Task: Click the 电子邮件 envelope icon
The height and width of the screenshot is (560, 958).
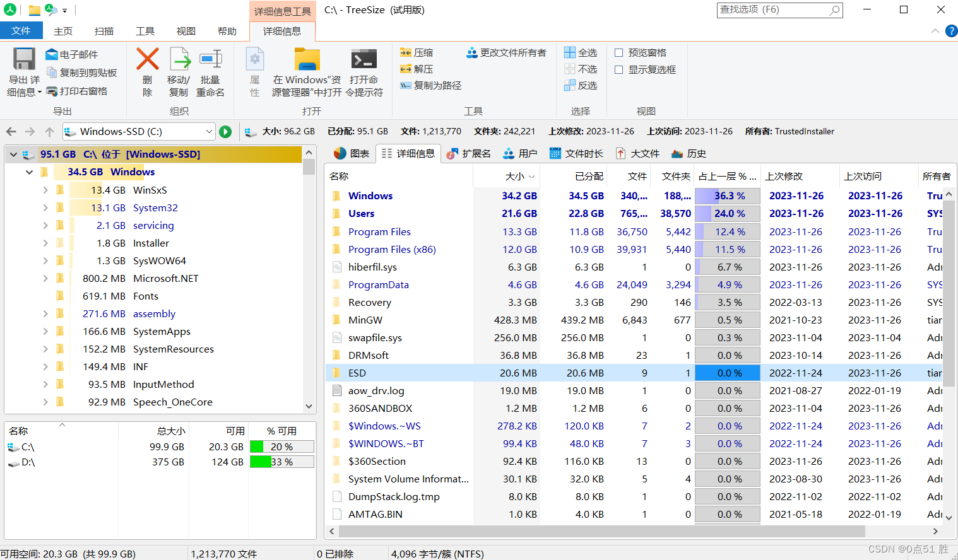Action: point(52,55)
